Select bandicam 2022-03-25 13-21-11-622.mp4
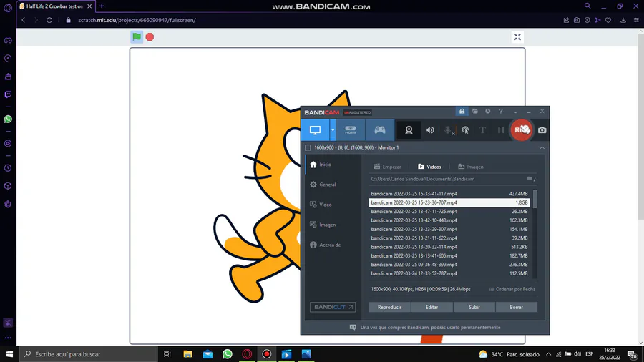Viewport: 644px width, 362px height. 449,238
